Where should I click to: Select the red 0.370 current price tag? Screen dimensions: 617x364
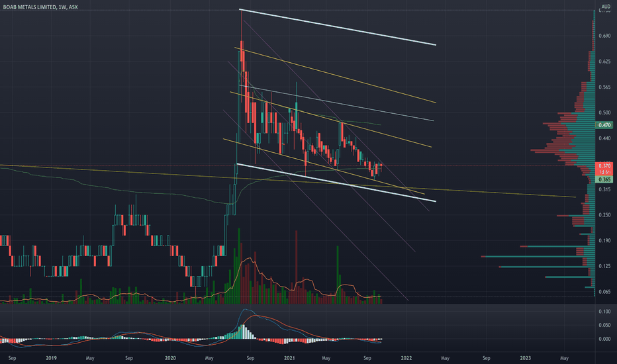coord(604,166)
